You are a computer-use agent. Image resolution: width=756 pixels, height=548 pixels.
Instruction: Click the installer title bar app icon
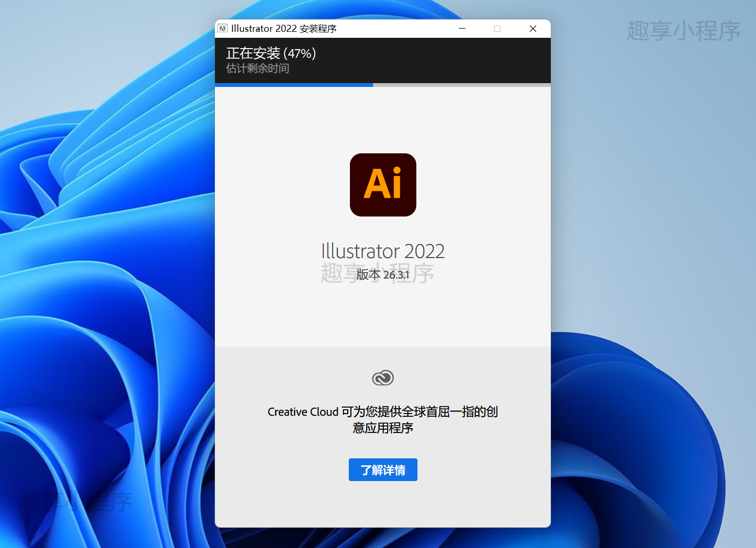pyautogui.click(x=222, y=29)
